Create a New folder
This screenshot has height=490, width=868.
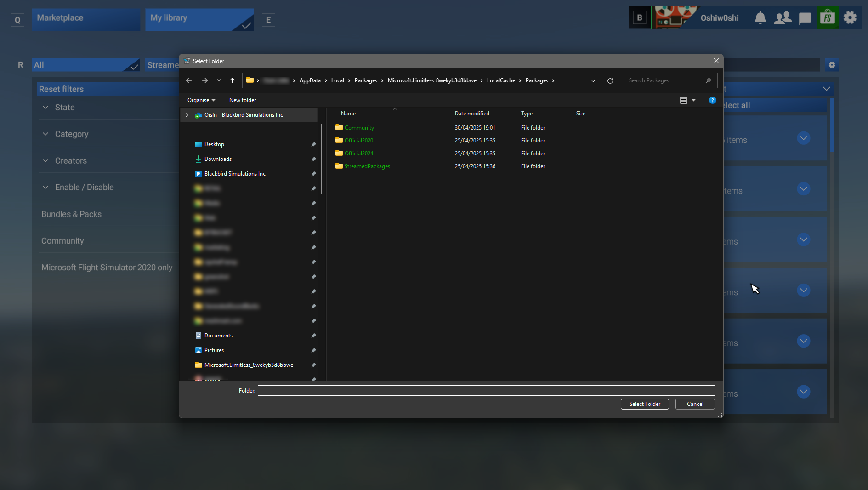pos(243,100)
